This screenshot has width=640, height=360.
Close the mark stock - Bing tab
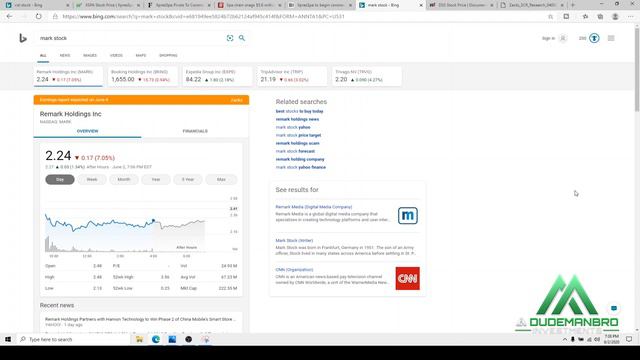(421, 5)
